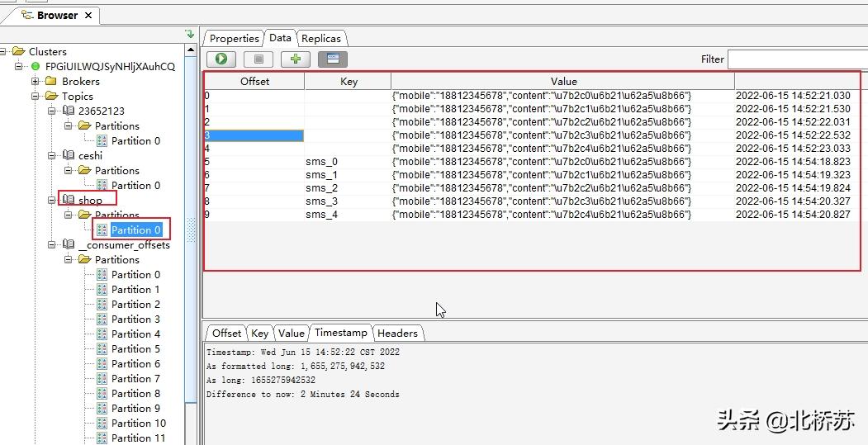Select Partition 7 in the tree
Screen dimensions: 868x445
(x=135, y=379)
